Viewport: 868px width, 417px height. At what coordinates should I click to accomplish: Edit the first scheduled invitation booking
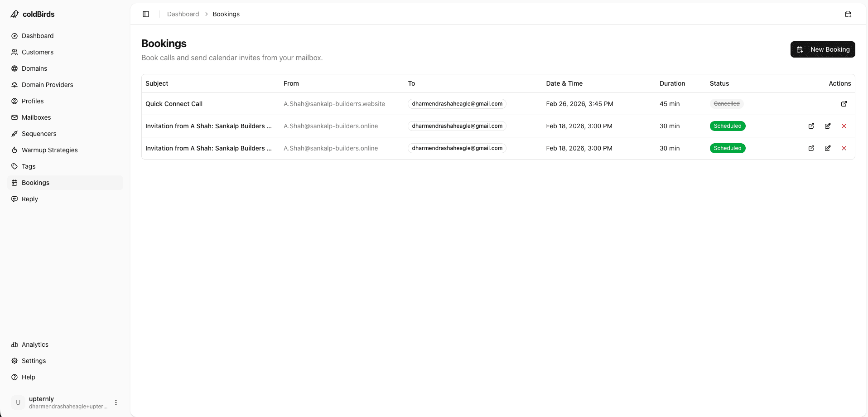point(828,126)
